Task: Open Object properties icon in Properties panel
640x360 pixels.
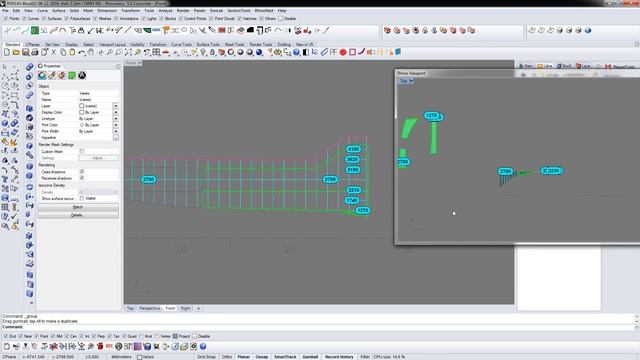Action: (42, 76)
